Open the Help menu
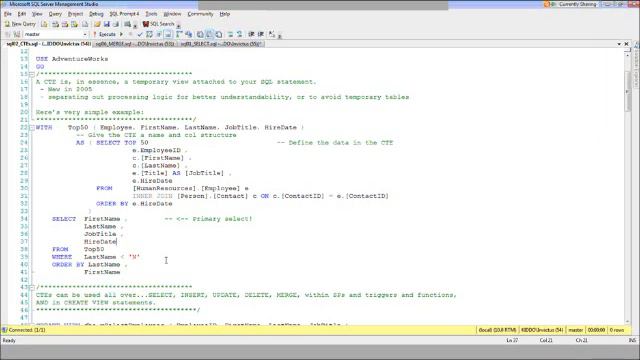The width and height of the screenshot is (640, 360). tap(225, 14)
